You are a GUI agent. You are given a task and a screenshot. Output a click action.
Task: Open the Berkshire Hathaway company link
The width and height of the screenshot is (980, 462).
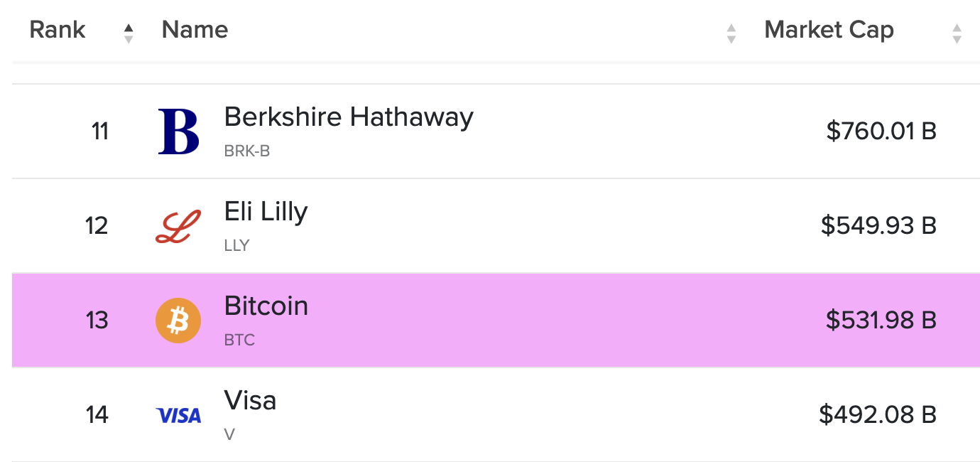tap(349, 117)
